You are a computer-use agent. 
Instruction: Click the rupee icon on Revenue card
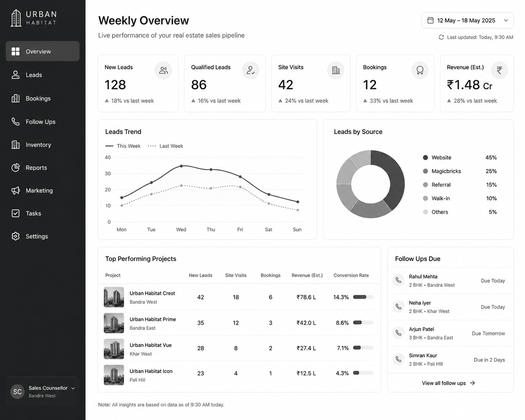(499, 70)
